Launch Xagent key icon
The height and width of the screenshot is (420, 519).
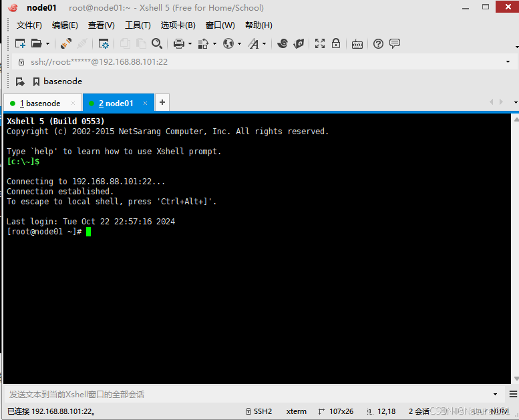(x=299, y=43)
